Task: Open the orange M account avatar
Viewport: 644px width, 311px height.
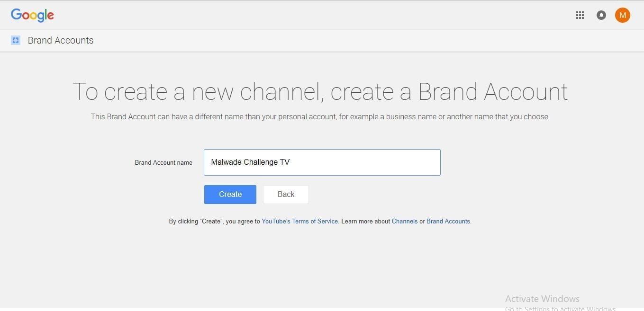Action: [622, 15]
